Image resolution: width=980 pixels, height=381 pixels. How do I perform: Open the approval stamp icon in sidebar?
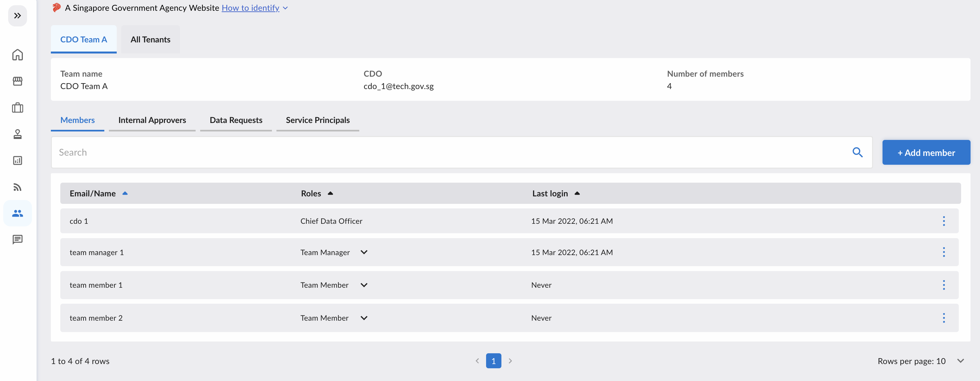[x=18, y=134]
